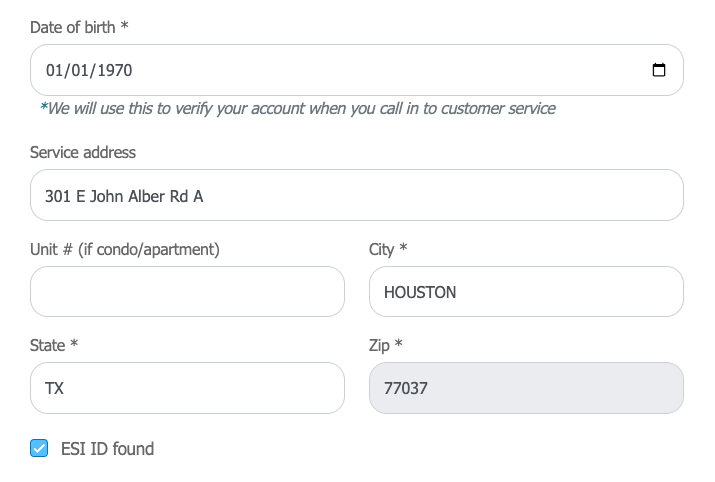Select the day segment in birth date
This screenshot has height=482, width=715.
pyautogui.click(x=79, y=70)
